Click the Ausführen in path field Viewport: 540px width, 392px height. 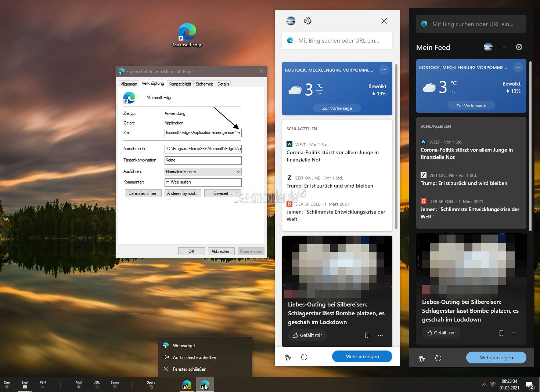point(203,149)
